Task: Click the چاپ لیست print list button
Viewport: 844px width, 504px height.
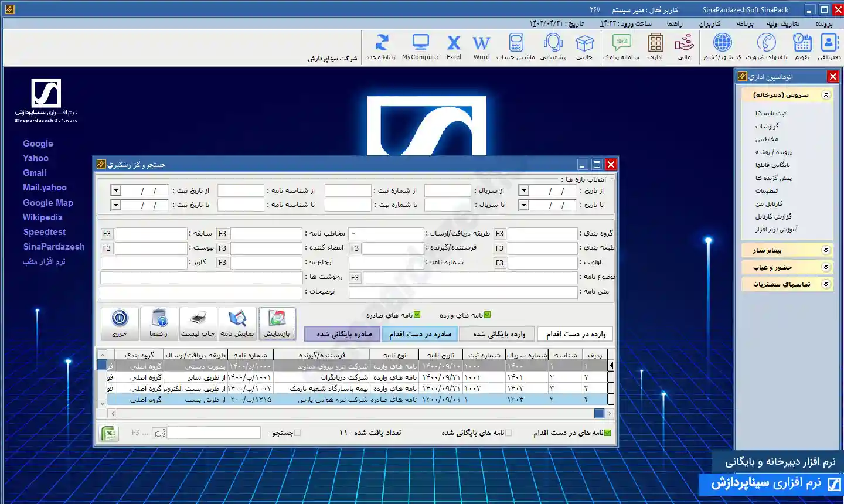Action: click(x=198, y=323)
